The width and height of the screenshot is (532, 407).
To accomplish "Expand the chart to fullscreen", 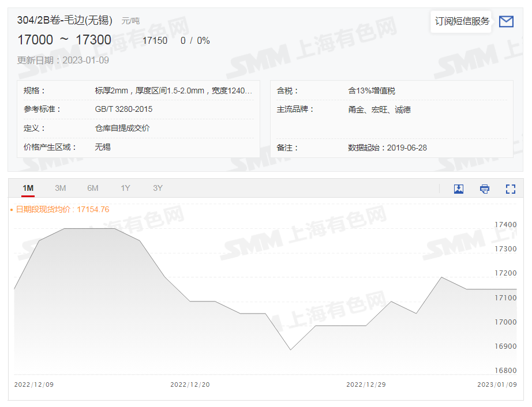I will click(509, 189).
